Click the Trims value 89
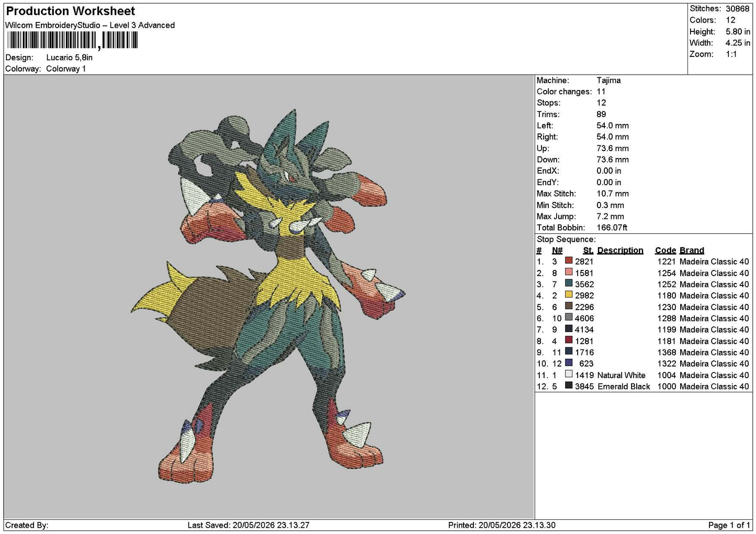Image resolution: width=756 pixels, height=534 pixels. [601, 114]
